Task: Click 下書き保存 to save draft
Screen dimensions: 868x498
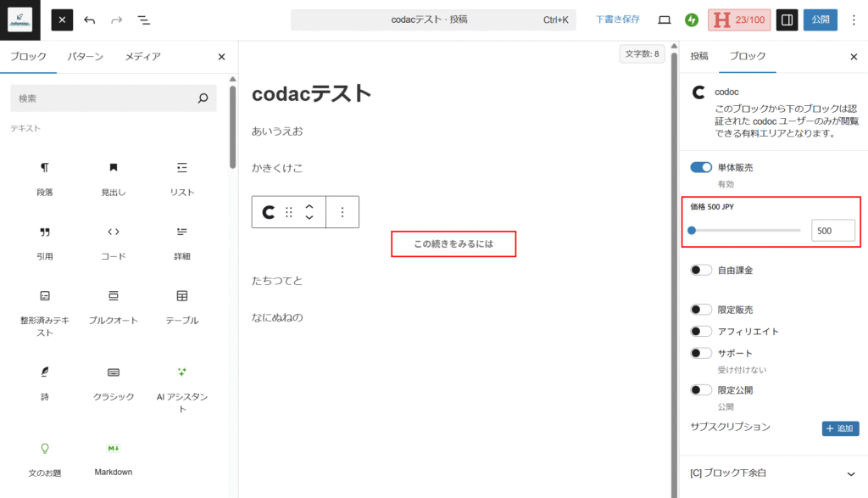Action: [x=618, y=20]
